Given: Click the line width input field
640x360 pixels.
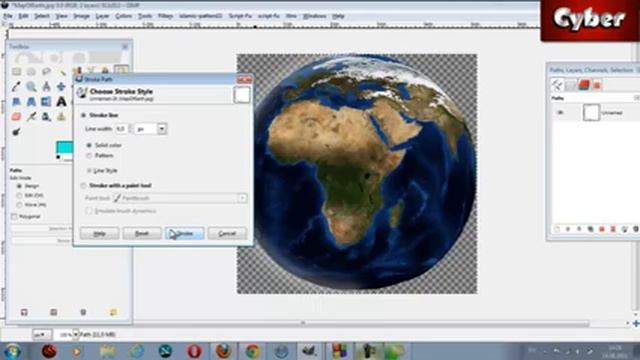Looking at the screenshot, I should (x=121, y=129).
